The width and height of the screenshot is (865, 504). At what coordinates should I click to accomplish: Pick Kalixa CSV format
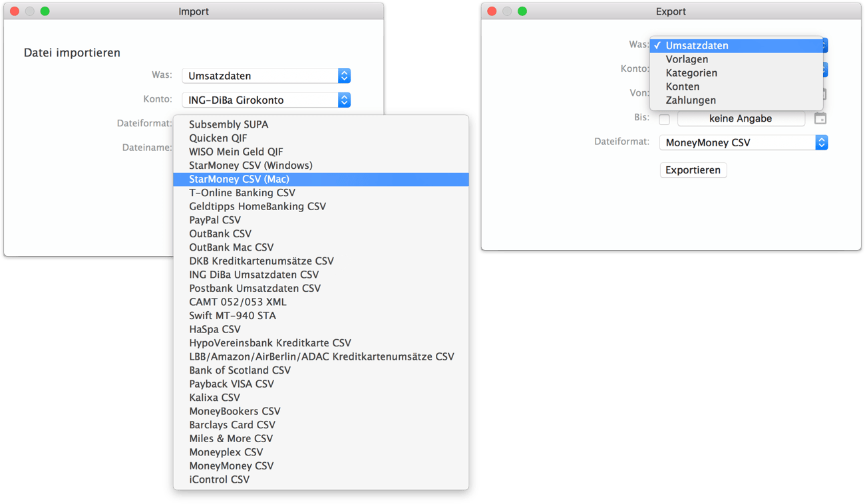pos(321,397)
